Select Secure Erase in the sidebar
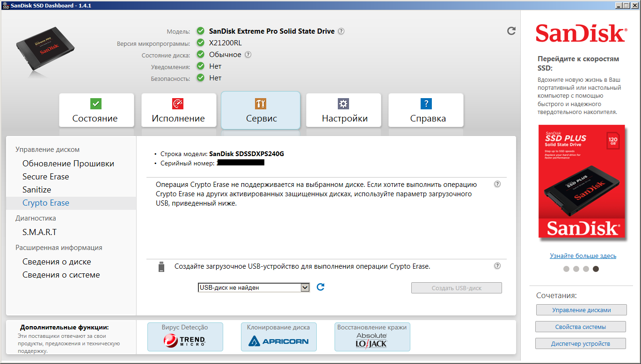The image size is (641, 364). click(46, 177)
